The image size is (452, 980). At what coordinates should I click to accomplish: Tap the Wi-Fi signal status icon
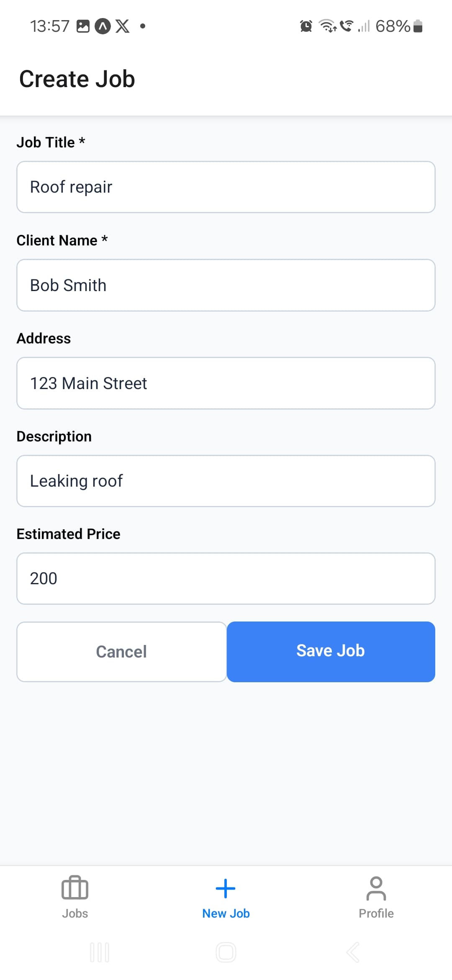click(x=328, y=26)
